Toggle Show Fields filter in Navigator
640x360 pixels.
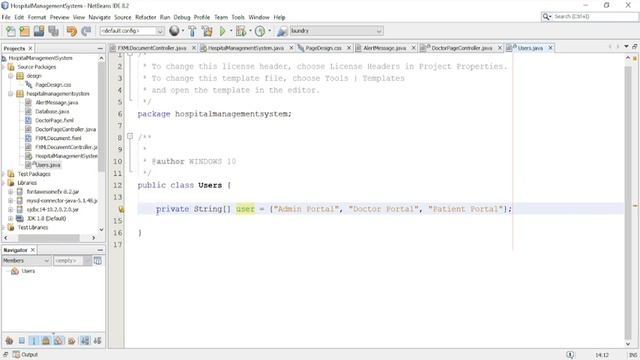point(22,340)
